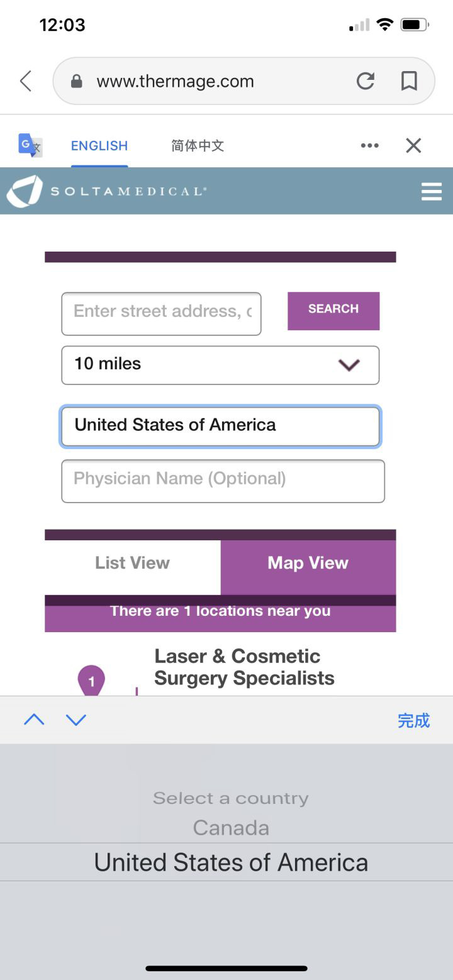The width and height of the screenshot is (453, 980).
Task: Close the translation bar
Action: point(413,145)
